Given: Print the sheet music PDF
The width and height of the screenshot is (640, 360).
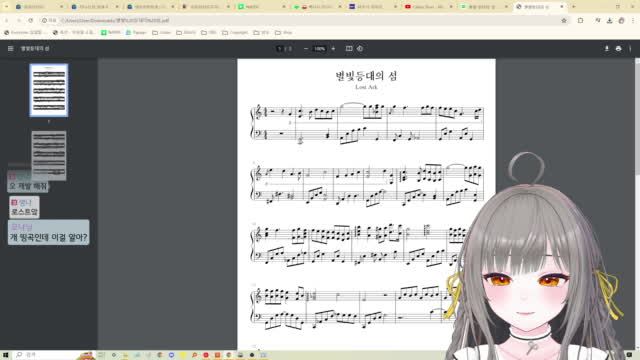Looking at the screenshot, I should click(618, 49).
